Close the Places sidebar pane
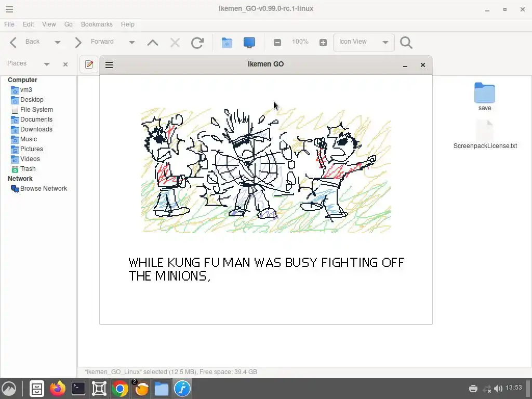This screenshot has height=399, width=532. (65, 64)
